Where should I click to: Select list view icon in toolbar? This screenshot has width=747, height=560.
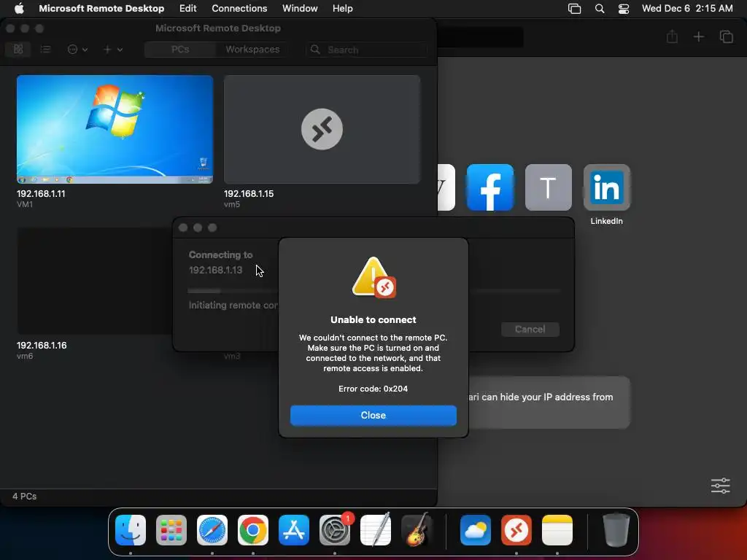click(45, 49)
